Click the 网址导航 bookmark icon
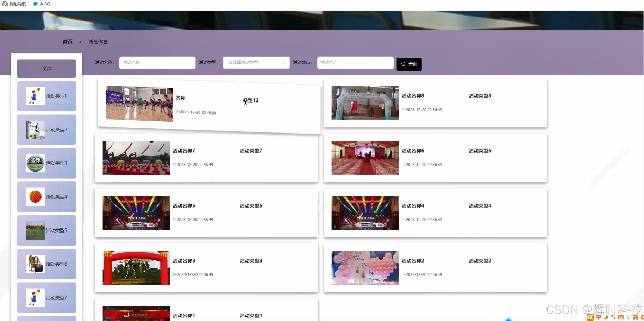This screenshot has width=644, height=321. [5, 4]
